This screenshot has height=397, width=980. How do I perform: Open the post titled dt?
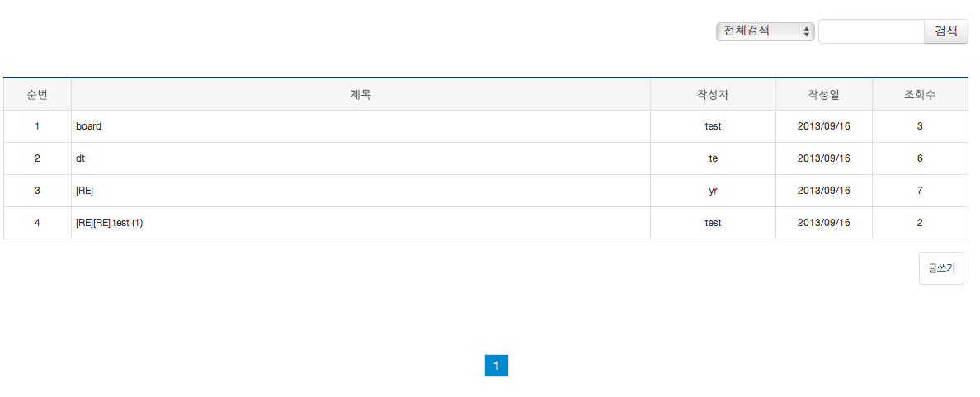[81, 158]
